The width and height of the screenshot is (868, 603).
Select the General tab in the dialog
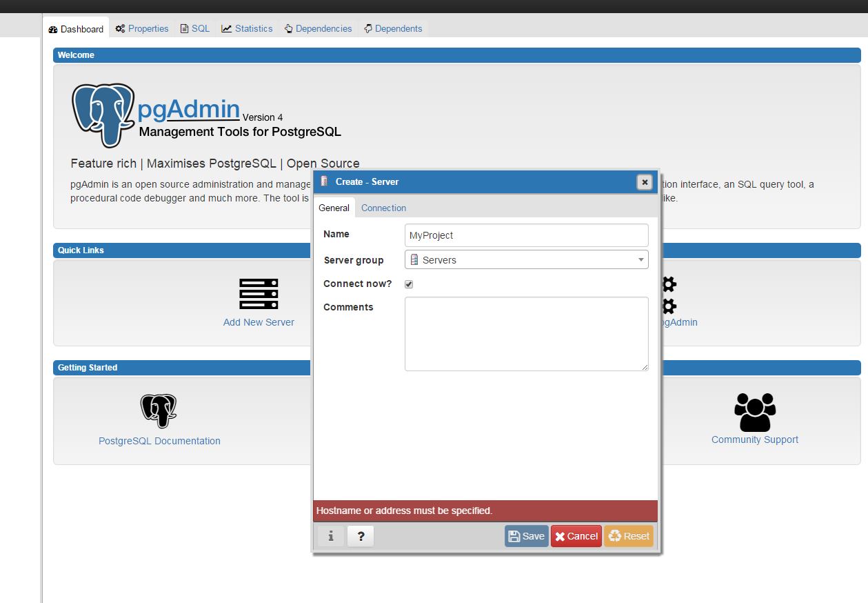click(334, 208)
